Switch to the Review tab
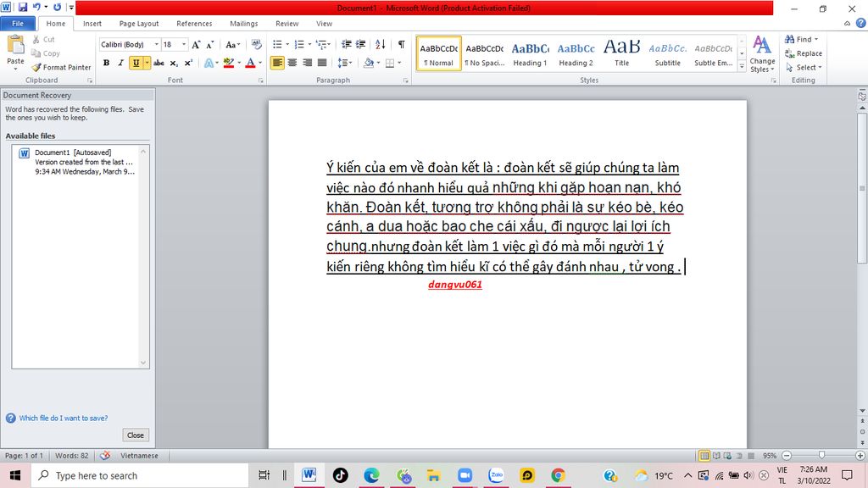Viewport: 868px width, 488px height. click(x=287, y=24)
